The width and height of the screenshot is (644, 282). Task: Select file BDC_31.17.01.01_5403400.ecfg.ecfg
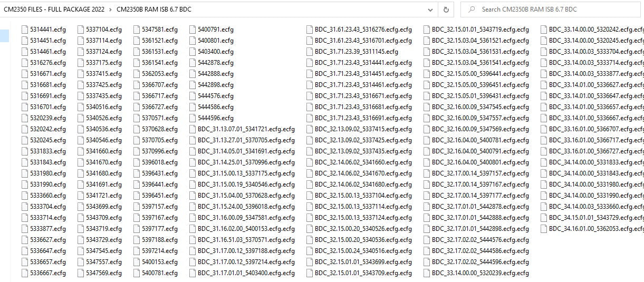coord(246,273)
